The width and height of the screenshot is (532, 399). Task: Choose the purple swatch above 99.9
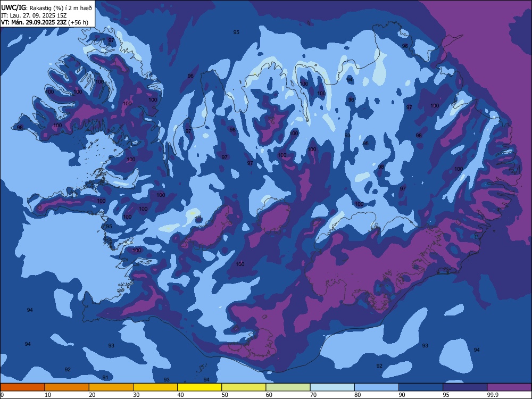click(x=509, y=387)
